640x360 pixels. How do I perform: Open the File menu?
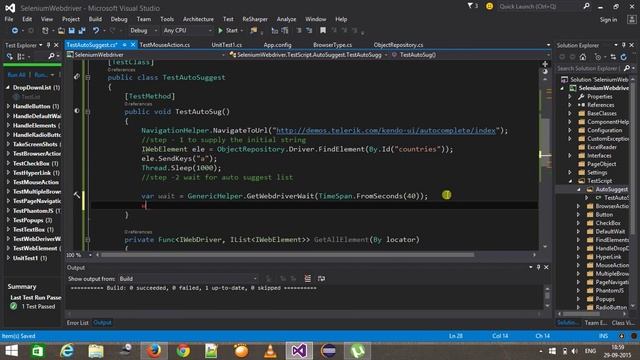[x=9, y=19]
